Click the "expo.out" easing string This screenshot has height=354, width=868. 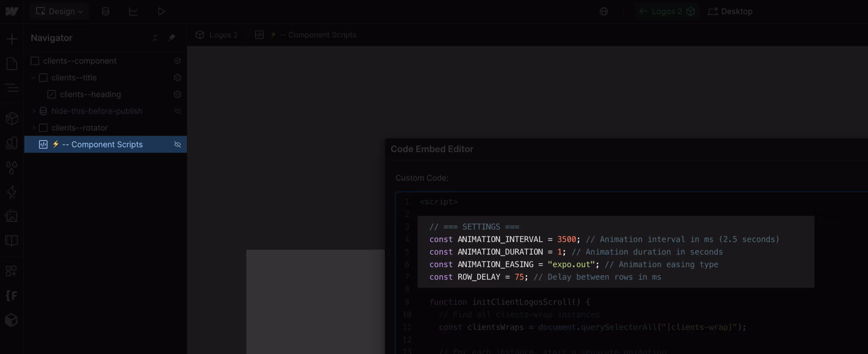point(571,264)
